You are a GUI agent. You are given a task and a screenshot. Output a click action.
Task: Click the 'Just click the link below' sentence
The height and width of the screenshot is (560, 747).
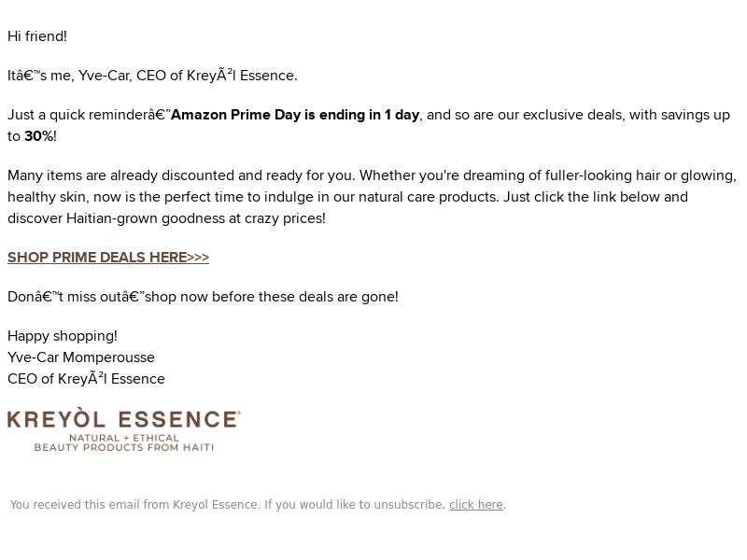point(596,197)
